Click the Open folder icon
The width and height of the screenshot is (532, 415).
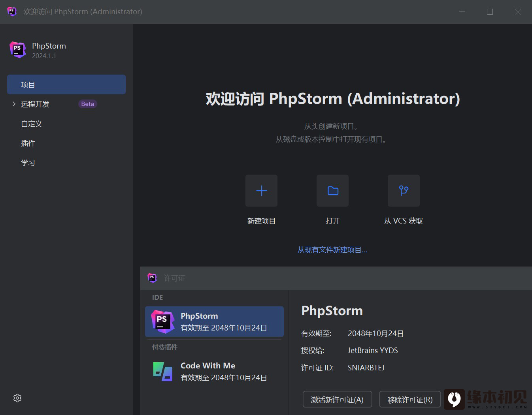tap(332, 191)
